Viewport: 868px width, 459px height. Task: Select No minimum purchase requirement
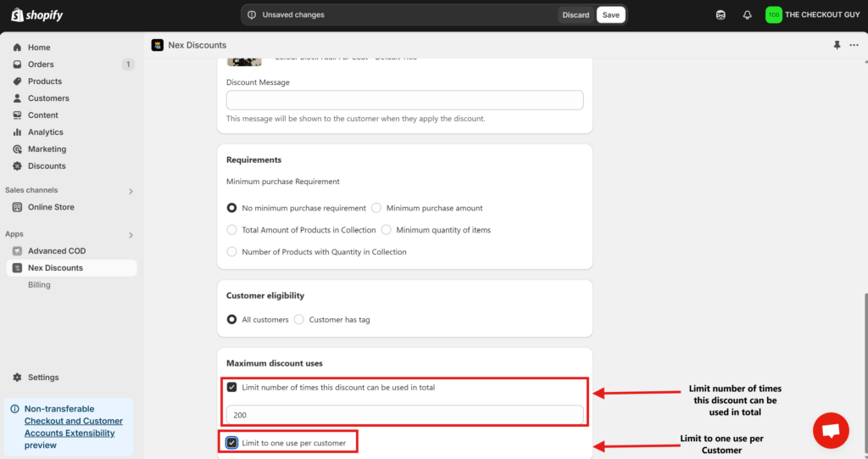pyautogui.click(x=232, y=208)
